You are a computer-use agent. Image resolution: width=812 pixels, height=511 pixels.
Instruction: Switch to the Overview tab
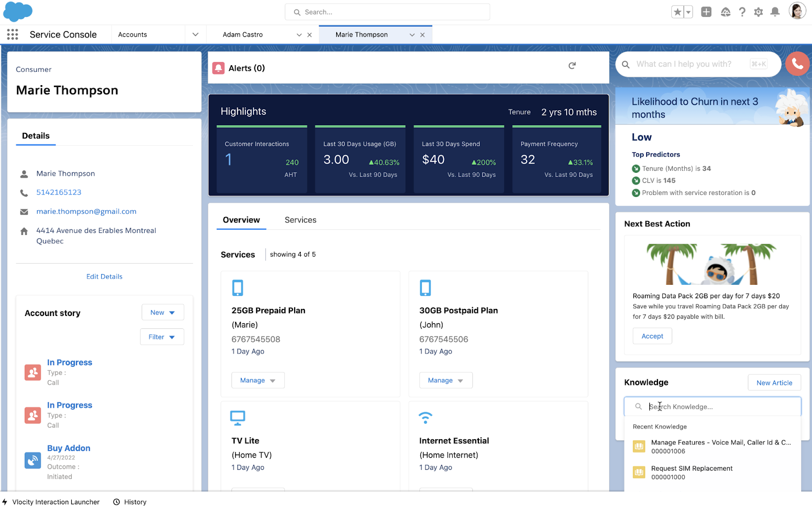(241, 220)
